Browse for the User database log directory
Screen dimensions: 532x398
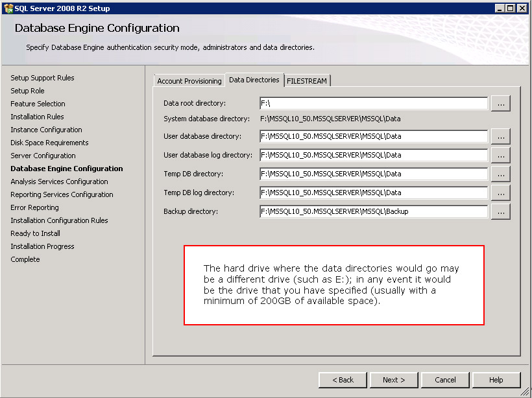tap(501, 156)
